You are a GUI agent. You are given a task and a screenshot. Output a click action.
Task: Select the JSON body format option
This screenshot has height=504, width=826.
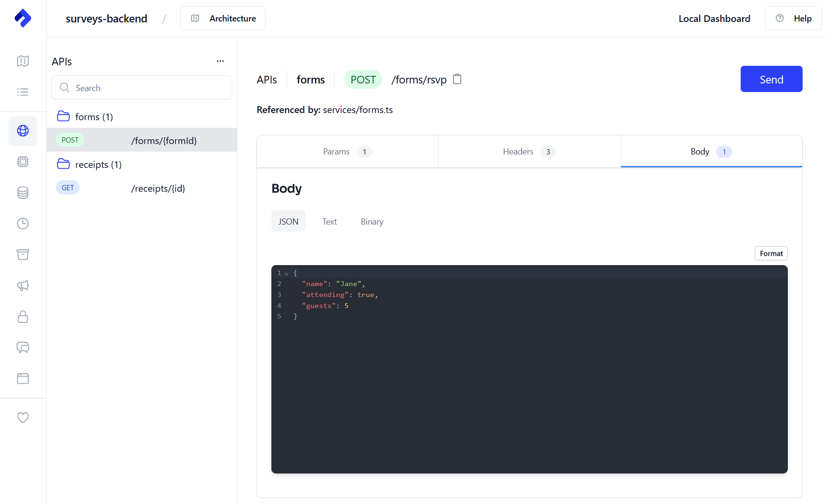pyautogui.click(x=288, y=221)
